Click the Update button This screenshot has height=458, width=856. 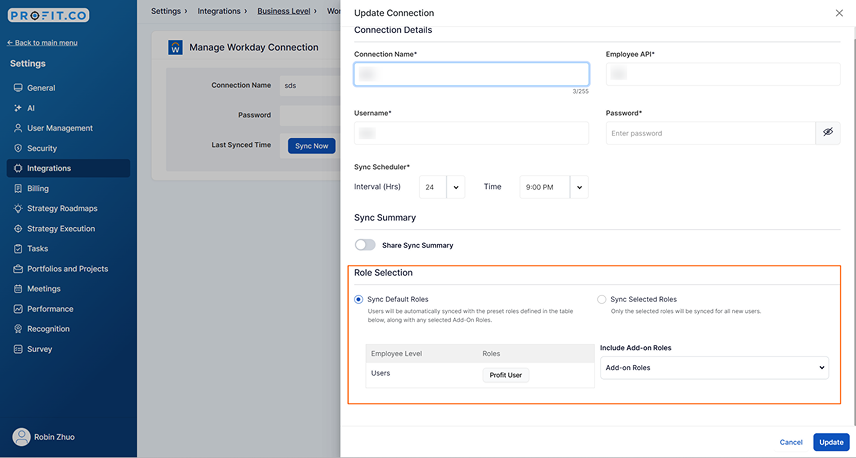[831, 442]
